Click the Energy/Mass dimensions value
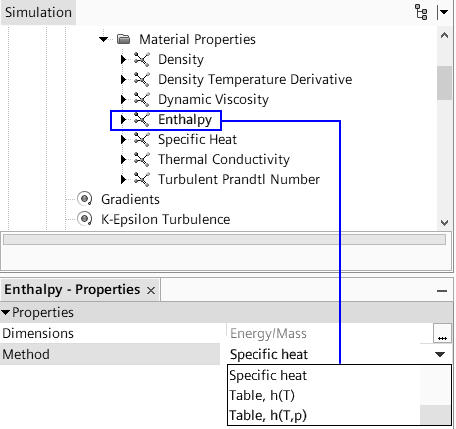This screenshot has height=429, width=456. (x=268, y=333)
